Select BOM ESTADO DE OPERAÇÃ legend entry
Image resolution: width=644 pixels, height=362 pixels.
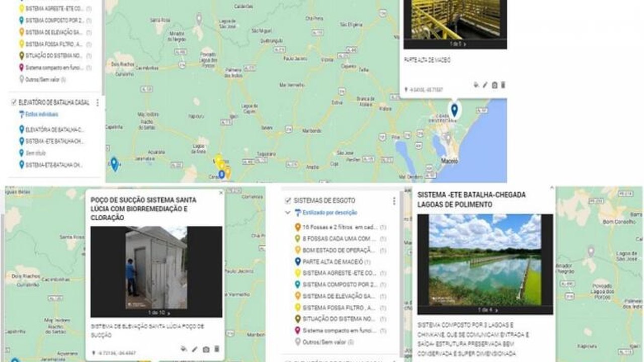click(340, 250)
